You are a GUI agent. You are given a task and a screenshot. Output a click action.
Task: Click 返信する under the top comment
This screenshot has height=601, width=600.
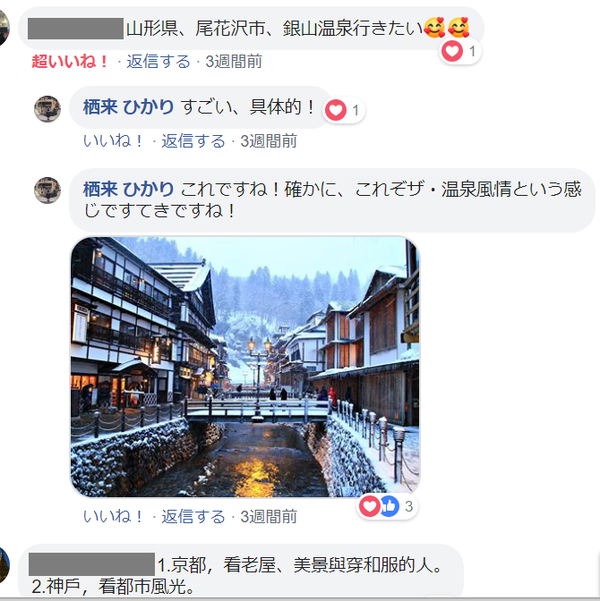pyautogui.click(x=158, y=61)
